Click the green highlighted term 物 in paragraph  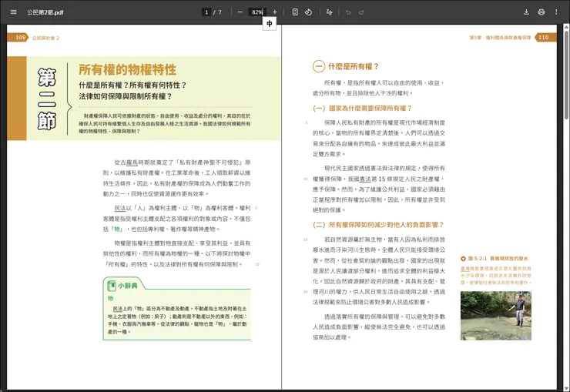tap(117, 230)
